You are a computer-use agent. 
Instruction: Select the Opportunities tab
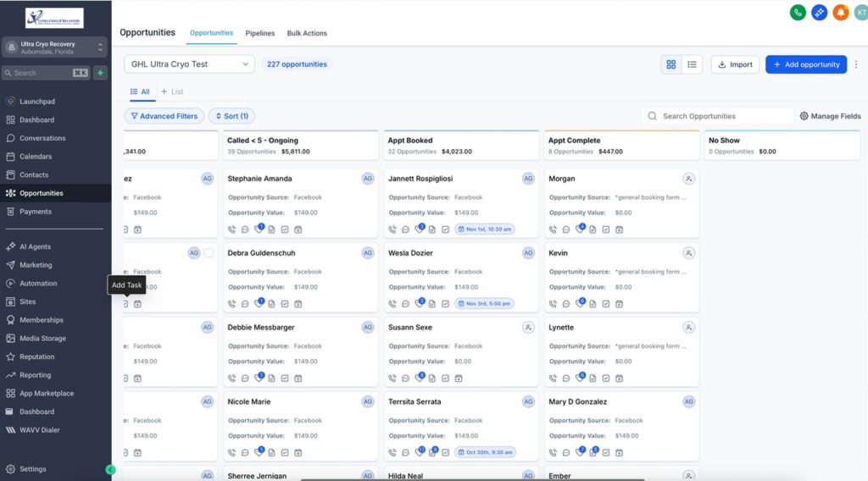(211, 33)
